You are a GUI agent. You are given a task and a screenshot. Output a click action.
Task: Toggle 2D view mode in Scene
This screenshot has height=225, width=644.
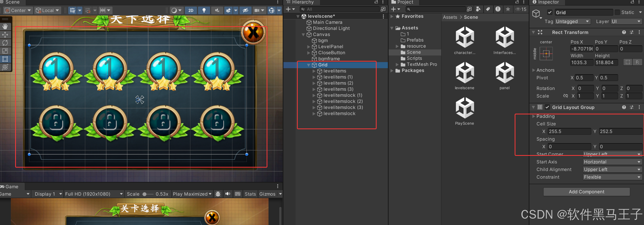pyautogui.click(x=191, y=10)
